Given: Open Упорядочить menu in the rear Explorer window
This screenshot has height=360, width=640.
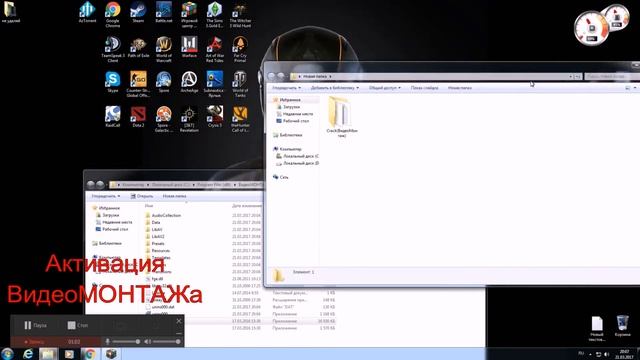Looking at the screenshot, I should point(105,196).
